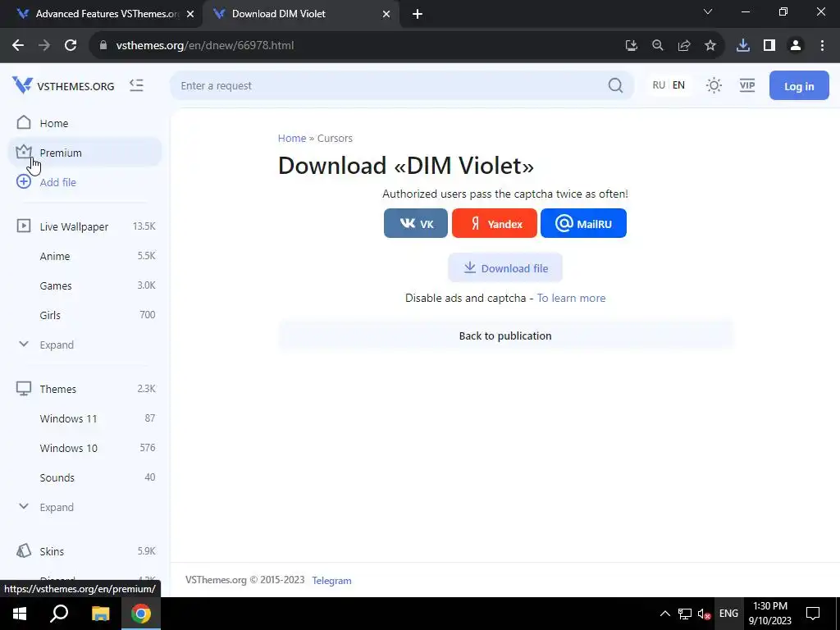Open the Windows Start menu
840x630 pixels.
pos(20,614)
